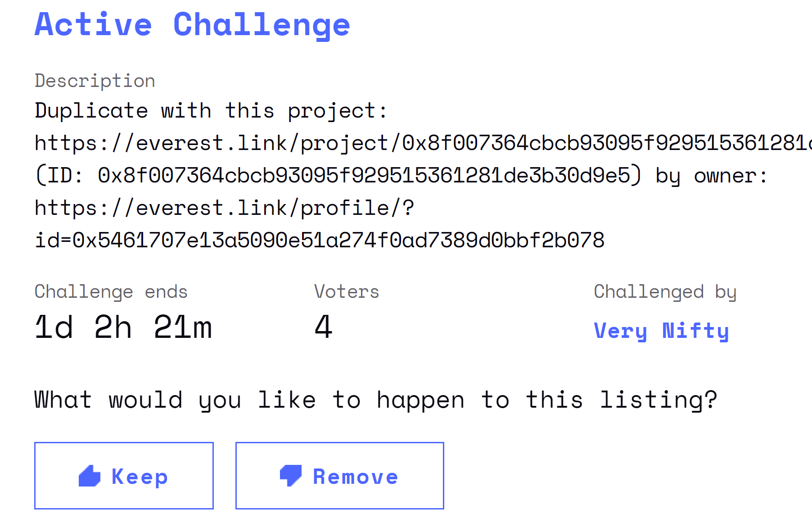Vote Keep for this listing
Image resolution: width=812 pixels, height=532 pixels.
(123, 475)
